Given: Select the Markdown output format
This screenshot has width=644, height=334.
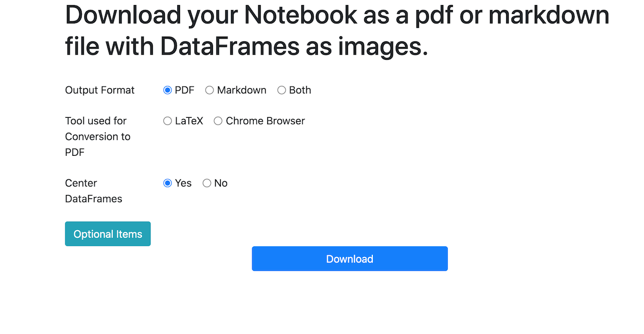Looking at the screenshot, I should click(210, 90).
